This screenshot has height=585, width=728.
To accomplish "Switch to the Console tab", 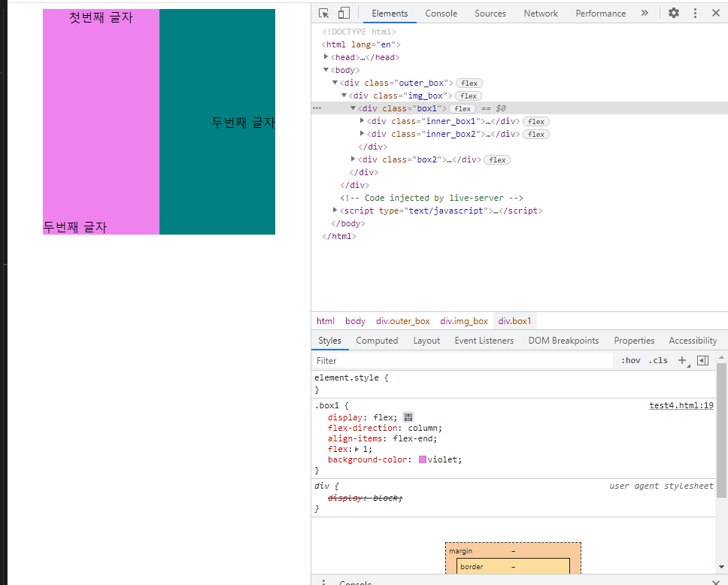I will click(441, 14).
